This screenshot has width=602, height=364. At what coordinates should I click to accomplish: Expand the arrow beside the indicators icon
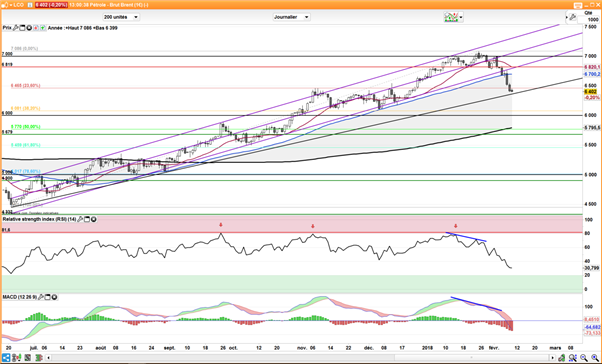(x=461, y=17)
